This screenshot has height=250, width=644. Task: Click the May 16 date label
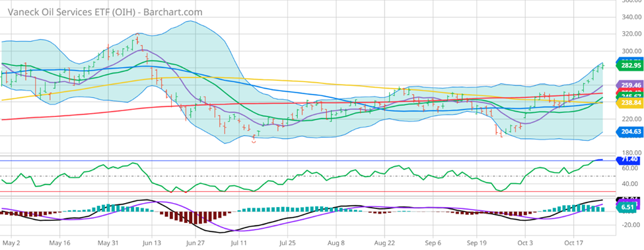60,242
